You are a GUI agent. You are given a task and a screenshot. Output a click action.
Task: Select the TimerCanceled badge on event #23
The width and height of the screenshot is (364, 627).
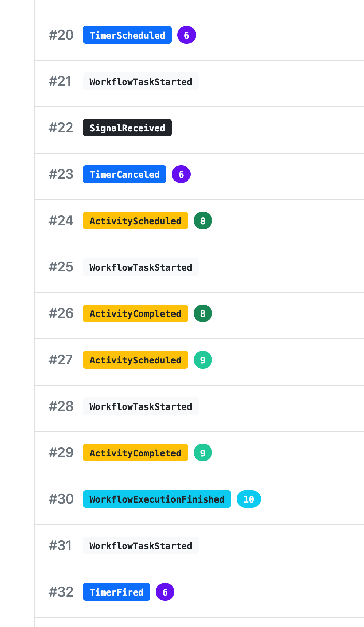coord(125,174)
